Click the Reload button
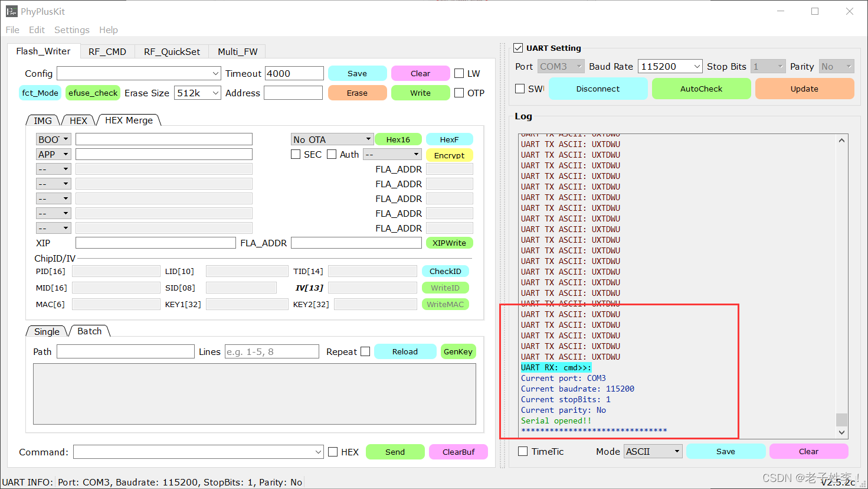The height and width of the screenshot is (489, 868). [405, 351]
